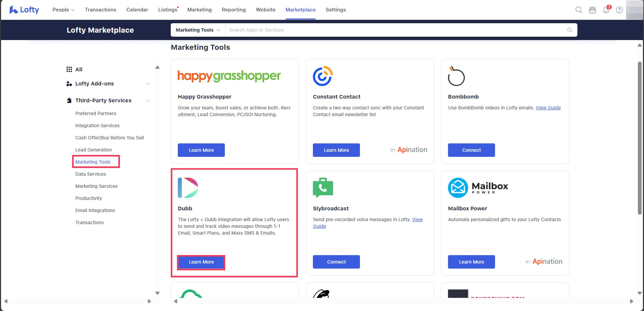Open the global search magnifier icon

[x=579, y=10]
